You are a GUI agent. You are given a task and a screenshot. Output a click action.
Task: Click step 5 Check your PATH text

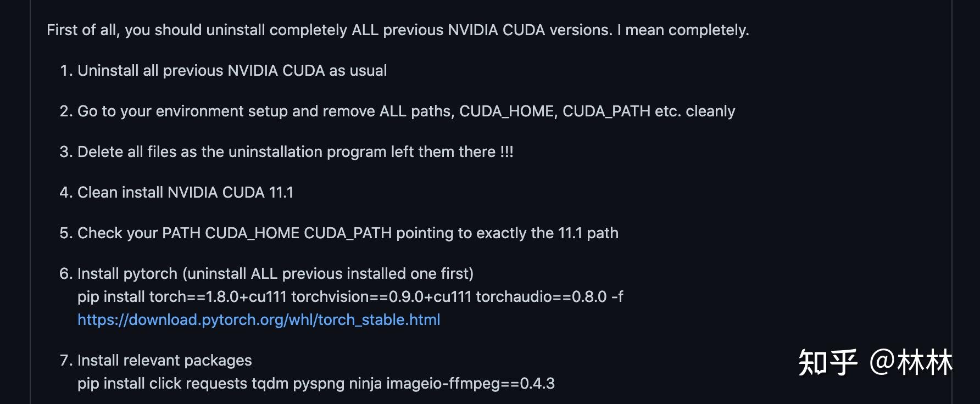pos(348,233)
